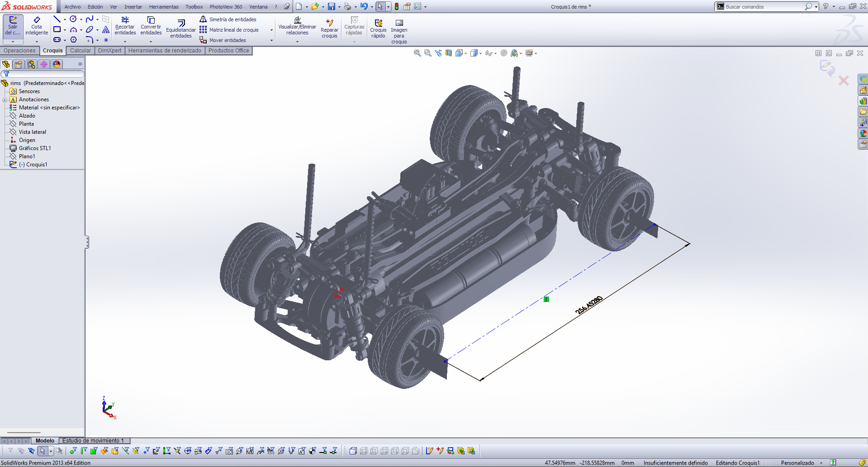Viewport: 868px width, 467px height.
Task: Open the Insertar menu
Action: coord(133,7)
